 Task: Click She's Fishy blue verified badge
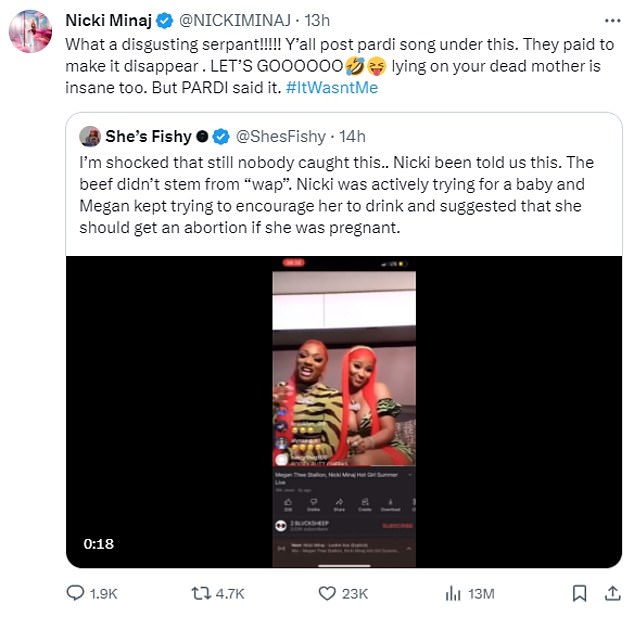click(x=221, y=137)
